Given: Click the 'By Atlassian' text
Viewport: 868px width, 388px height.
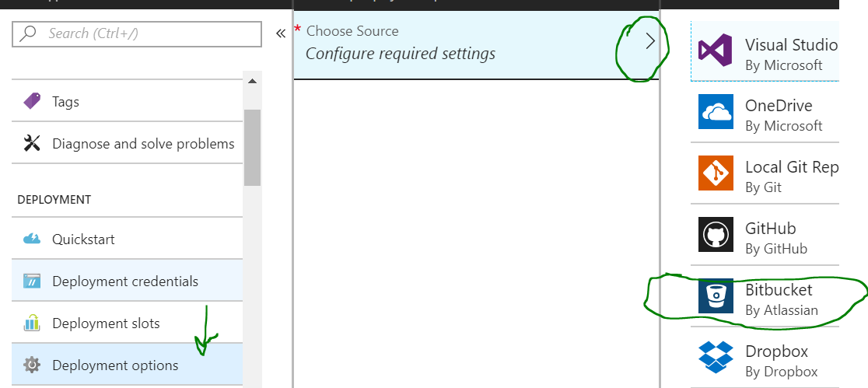Looking at the screenshot, I should 782,310.
